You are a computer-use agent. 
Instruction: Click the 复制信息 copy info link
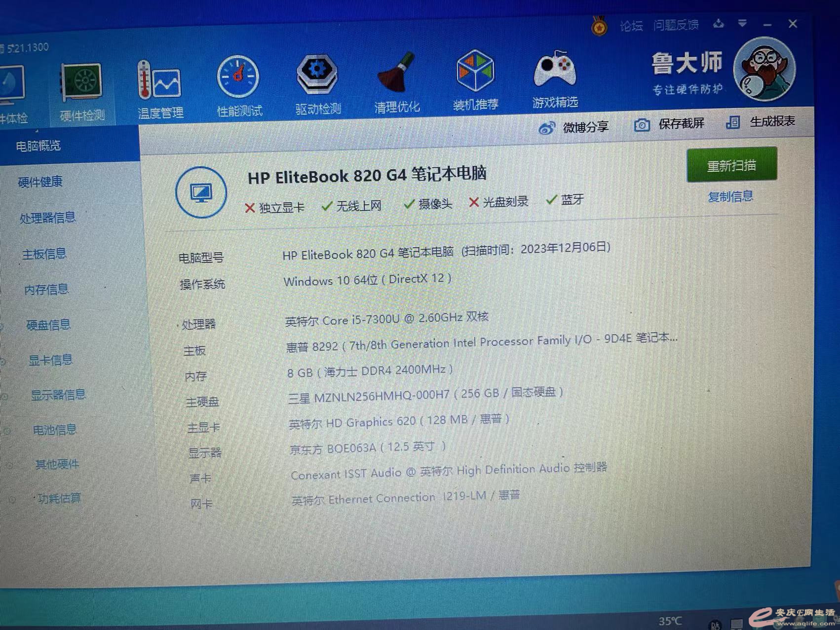(730, 197)
